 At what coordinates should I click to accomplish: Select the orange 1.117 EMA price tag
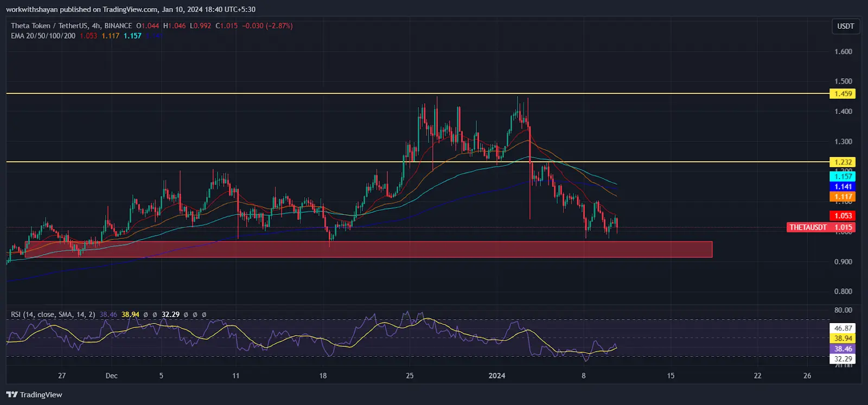pos(843,197)
